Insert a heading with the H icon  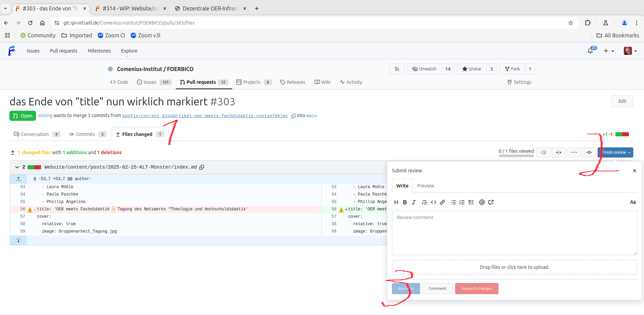396,202
